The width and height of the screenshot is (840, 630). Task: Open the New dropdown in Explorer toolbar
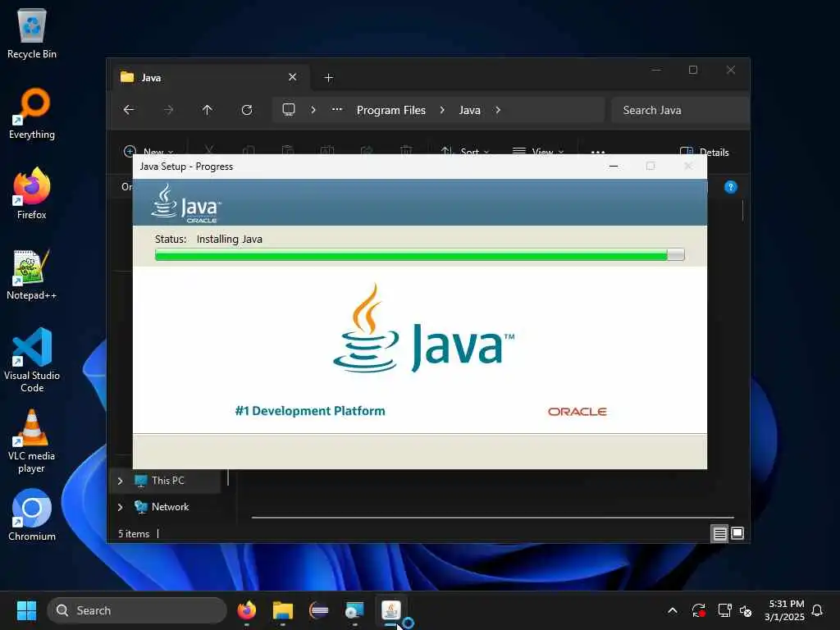click(149, 151)
